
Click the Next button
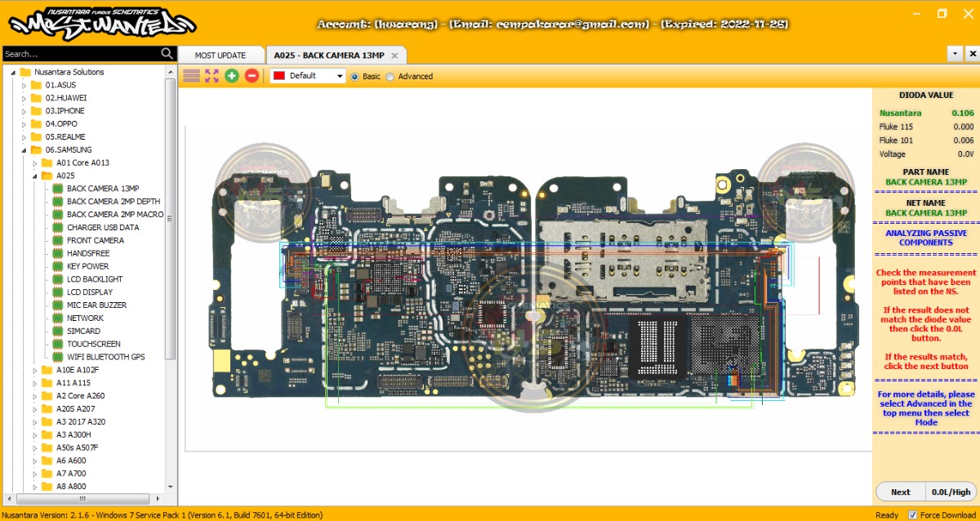coord(901,492)
